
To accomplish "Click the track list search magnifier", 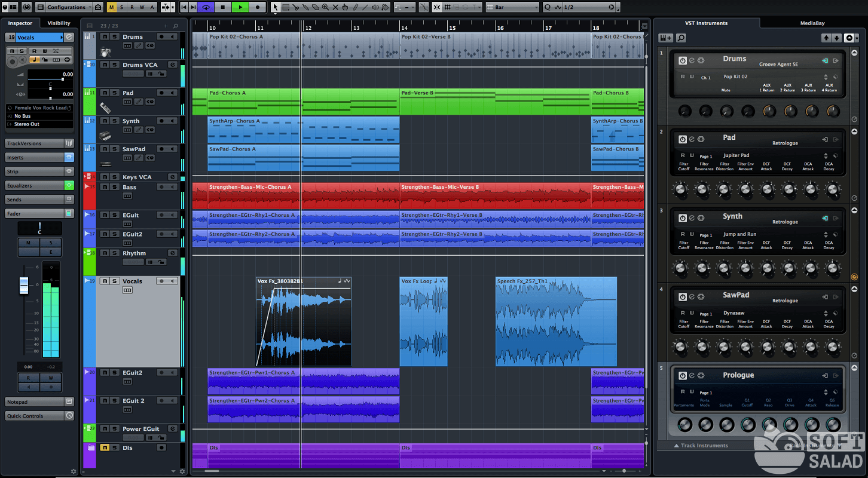I will 175,26.
